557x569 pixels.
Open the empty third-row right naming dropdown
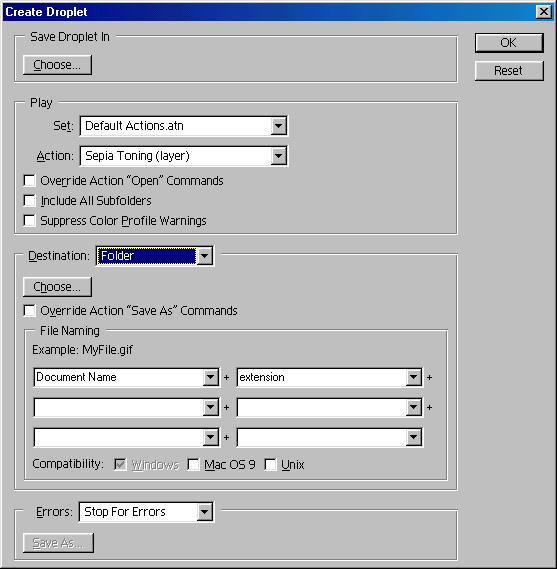[329, 438]
